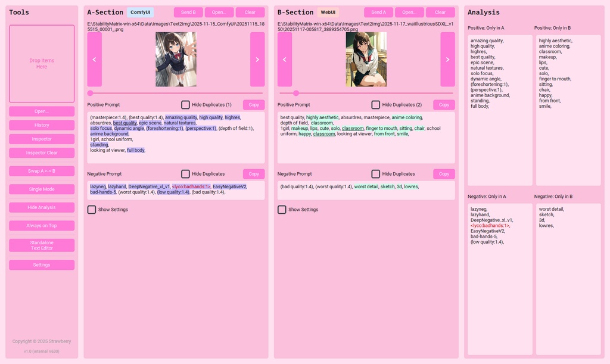This screenshot has width=610, height=364.
Task: Copy the B-Section negative prompt
Action: click(443, 173)
